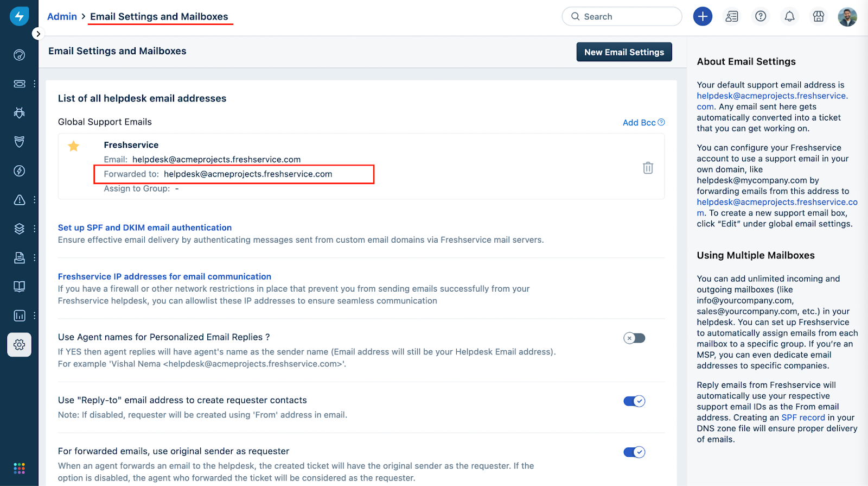
Task: Open the Dashboard gauge icon in sidebar
Action: [19, 55]
